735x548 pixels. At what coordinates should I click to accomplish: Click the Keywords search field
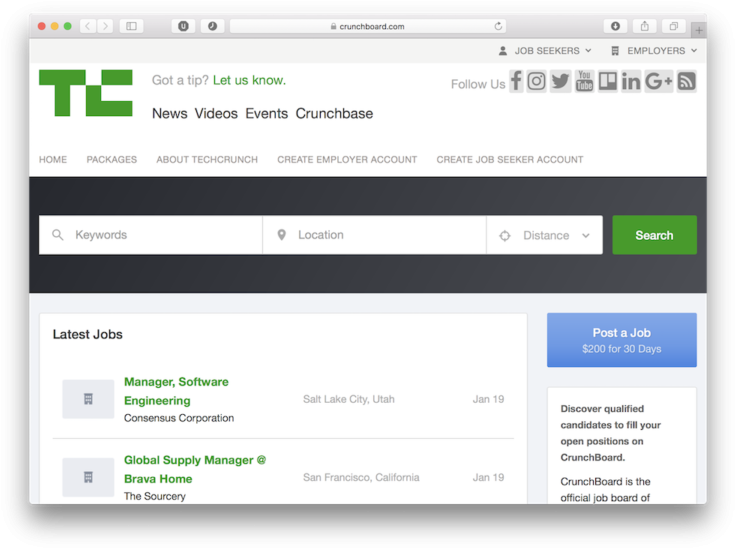(x=150, y=235)
